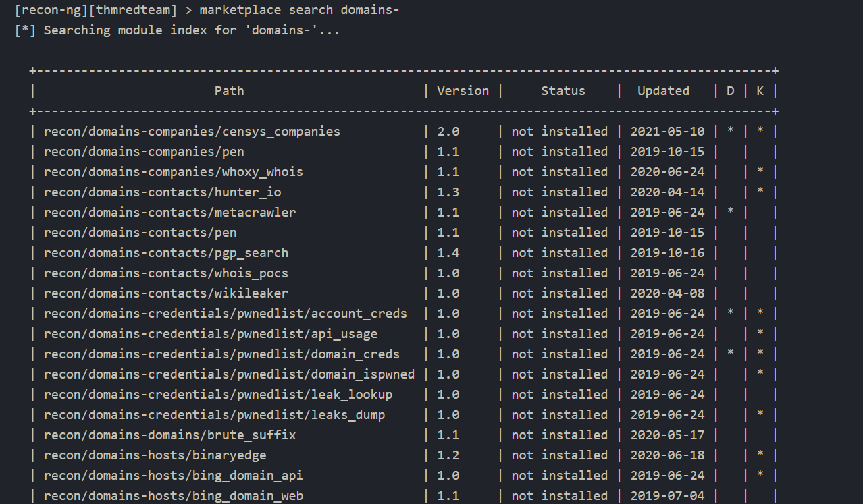Click date 2020-06-18 in binaryedge row
The height and width of the screenshot is (504, 863).
click(x=667, y=455)
